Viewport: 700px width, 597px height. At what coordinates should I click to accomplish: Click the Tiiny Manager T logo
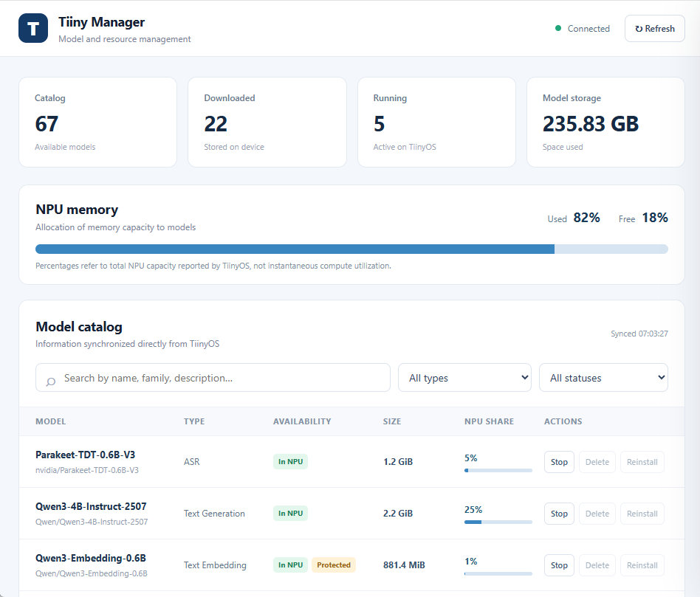tap(33, 28)
